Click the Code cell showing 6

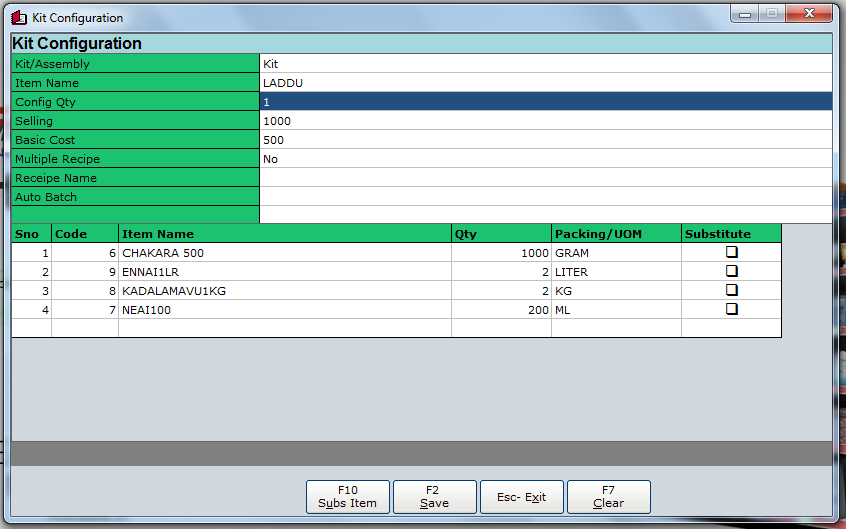point(85,253)
